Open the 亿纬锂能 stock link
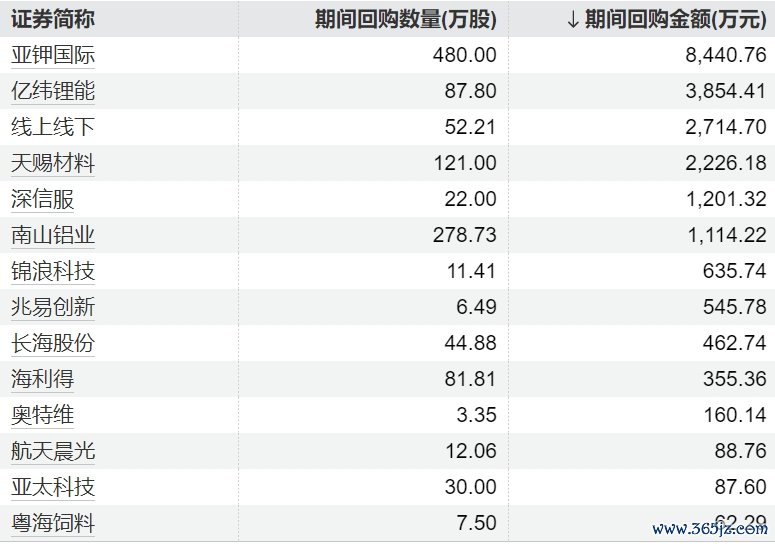775x544 pixels. tap(53, 91)
